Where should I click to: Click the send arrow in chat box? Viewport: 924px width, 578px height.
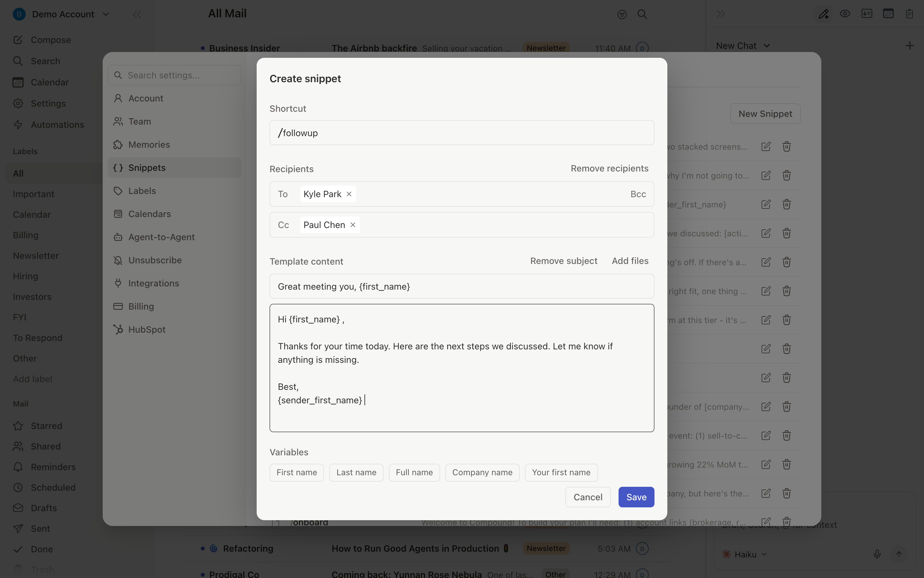point(899,554)
